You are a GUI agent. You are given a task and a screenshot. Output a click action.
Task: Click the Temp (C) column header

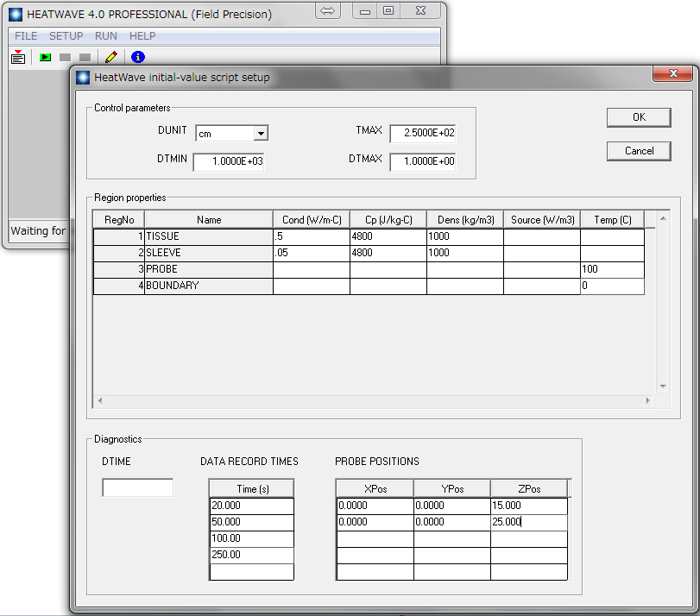[x=612, y=220]
